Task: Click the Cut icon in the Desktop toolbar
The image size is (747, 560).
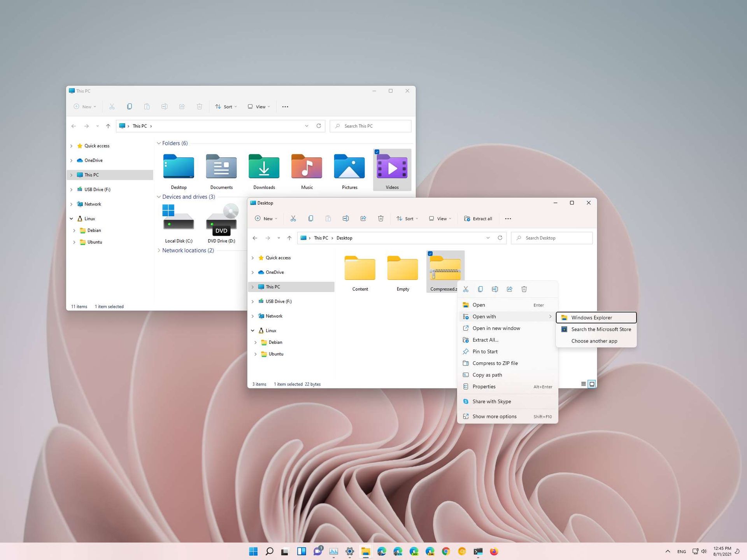Action: coord(293,218)
